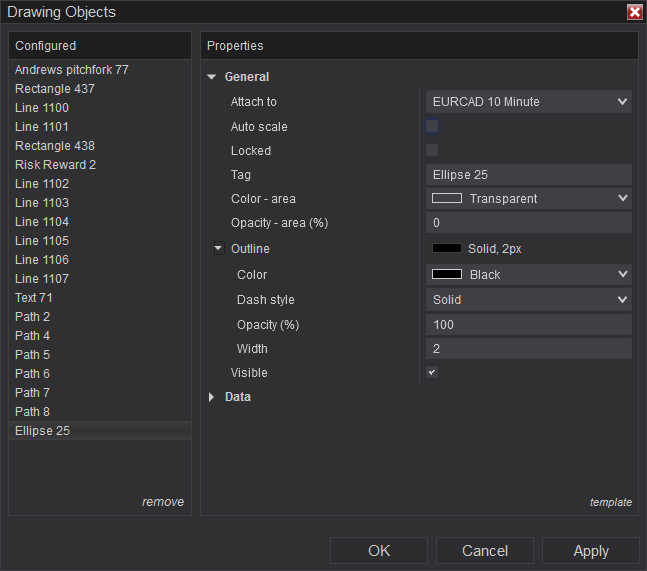647x571 pixels.
Task: Open the Dash style dropdown
Action: (528, 300)
